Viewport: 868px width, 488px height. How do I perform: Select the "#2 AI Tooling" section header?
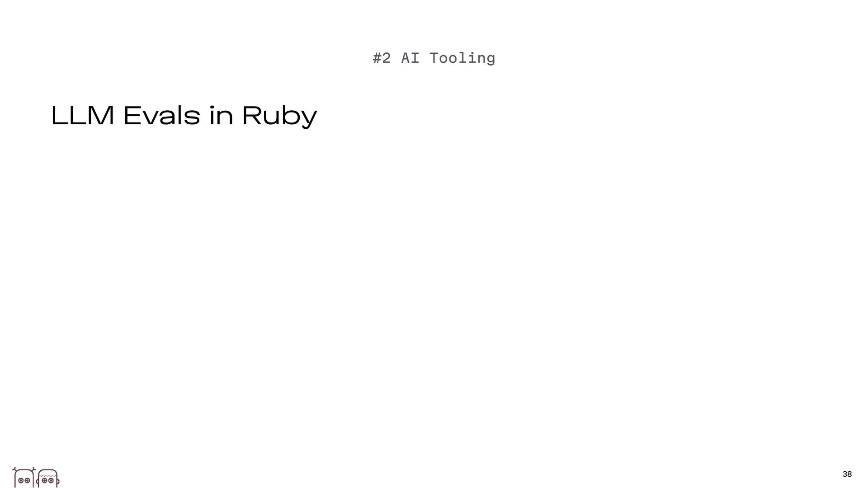[x=434, y=58]
